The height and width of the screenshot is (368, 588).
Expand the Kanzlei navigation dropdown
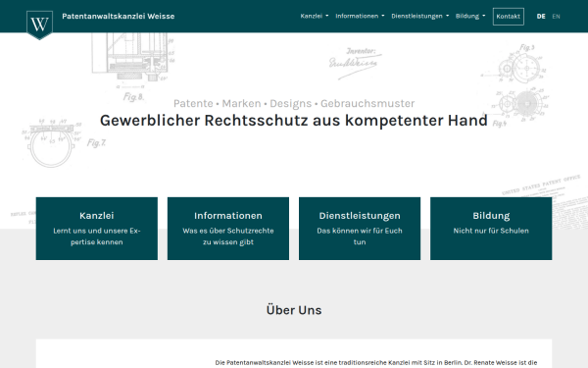pos(315,16)
